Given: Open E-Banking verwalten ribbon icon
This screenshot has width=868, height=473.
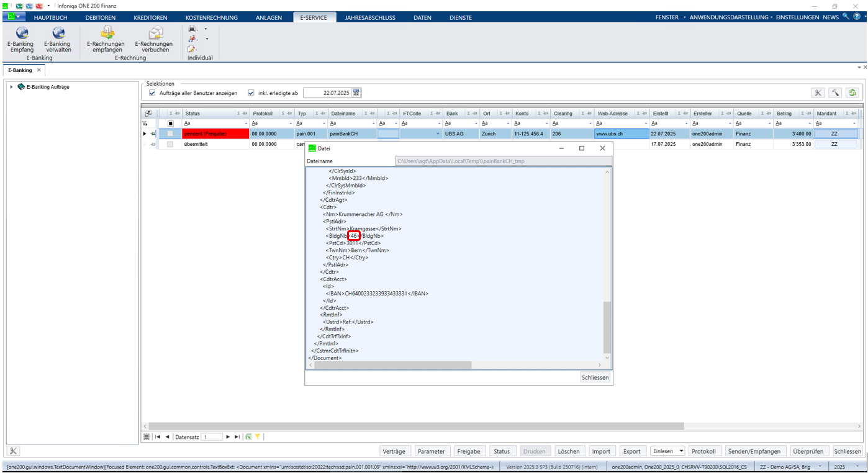Looking at the screenshot, I should click(58, 38).
